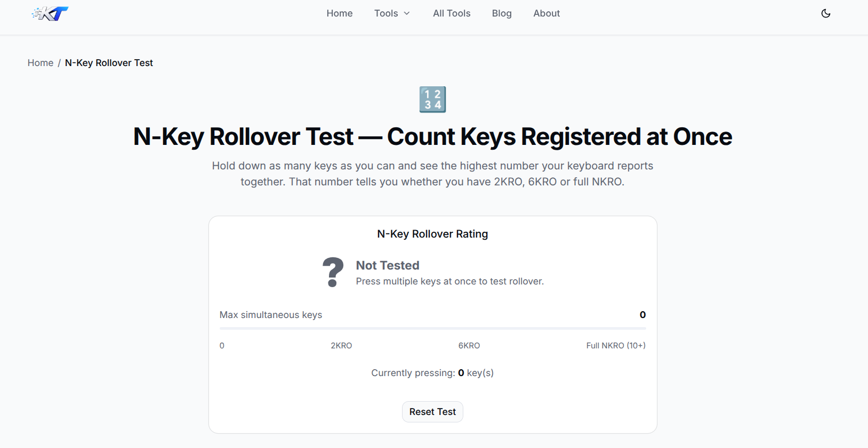Screen dimensions: 868x448
Task: Click the question mark rating icon
Action: (x=333, y=272)
